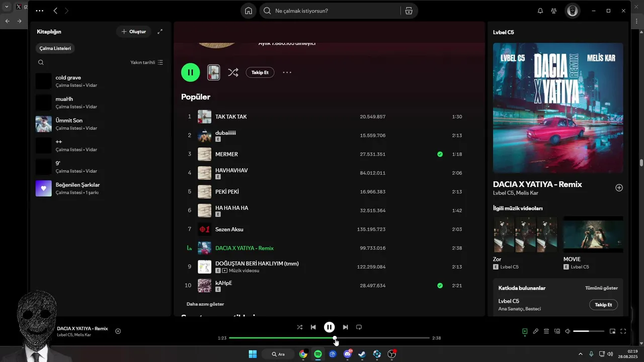This screenshot has height=362, width=644.
Task: Open Steam from the taskbar
Action: click(362, 354)
